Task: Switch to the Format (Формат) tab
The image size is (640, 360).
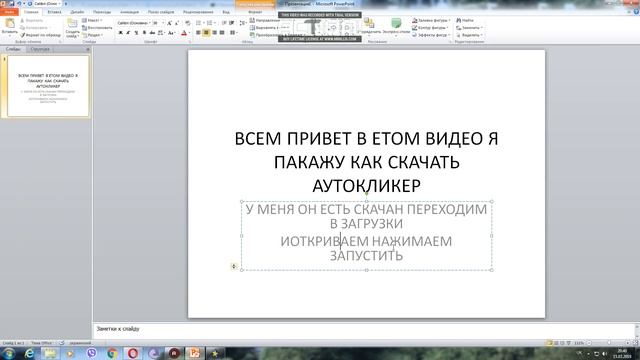Action: click(x=255, y=12)
